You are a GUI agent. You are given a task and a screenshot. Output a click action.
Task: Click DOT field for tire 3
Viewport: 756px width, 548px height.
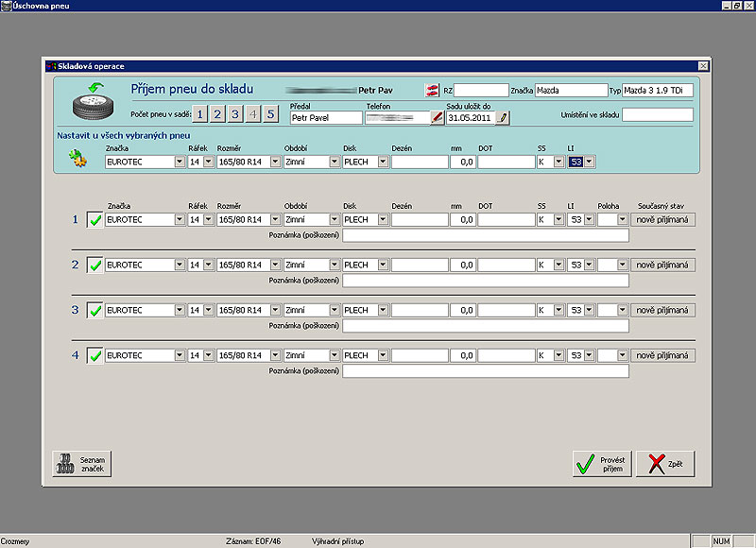pyautogui.click(x=507, y=311)
